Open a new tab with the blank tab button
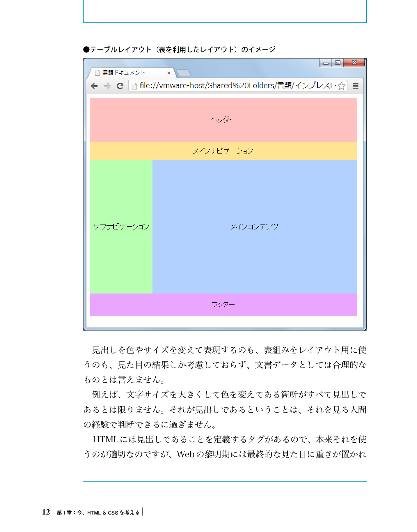The width and height of the screenshot is (417, 532). [183, 73]
